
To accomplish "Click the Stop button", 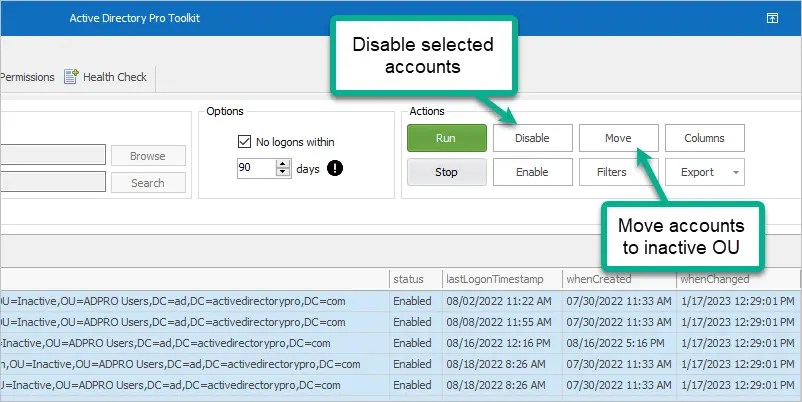I will point(447,172).
